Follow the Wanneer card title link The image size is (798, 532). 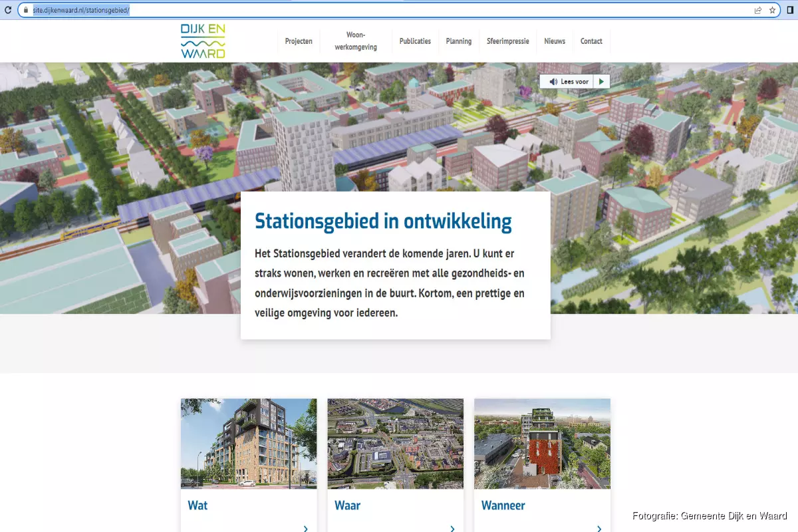coord(503,505)
